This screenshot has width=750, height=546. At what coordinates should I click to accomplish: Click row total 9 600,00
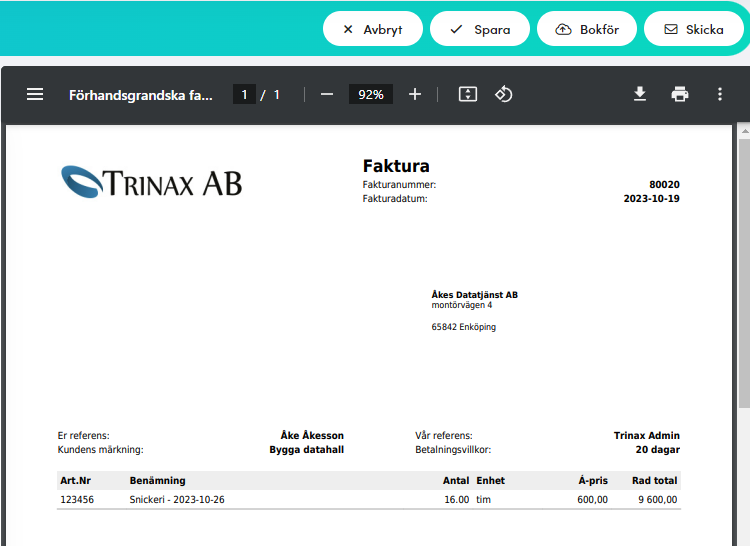(x=658, y=500)
